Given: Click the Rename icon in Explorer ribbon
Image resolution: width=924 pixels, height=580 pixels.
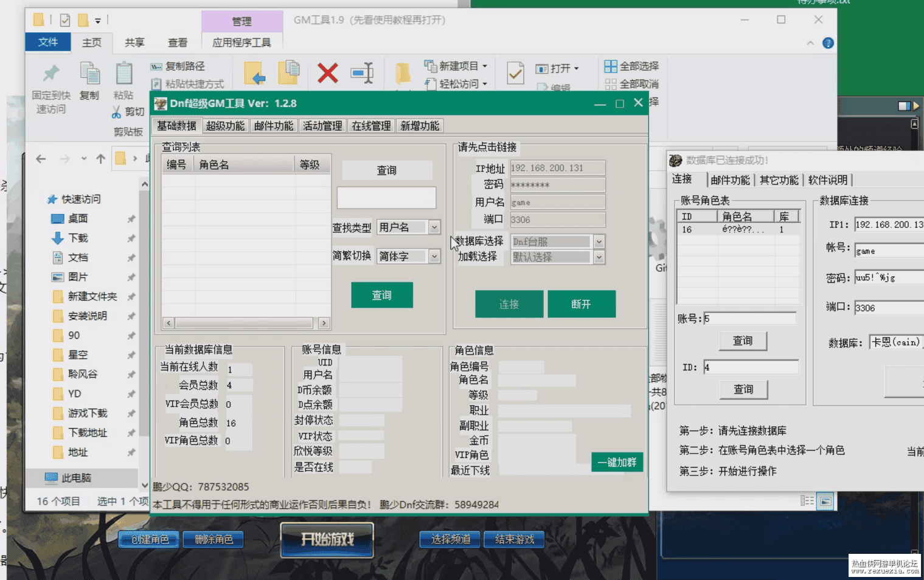Looking at the screenshot, I should click(x=363, y=74).
